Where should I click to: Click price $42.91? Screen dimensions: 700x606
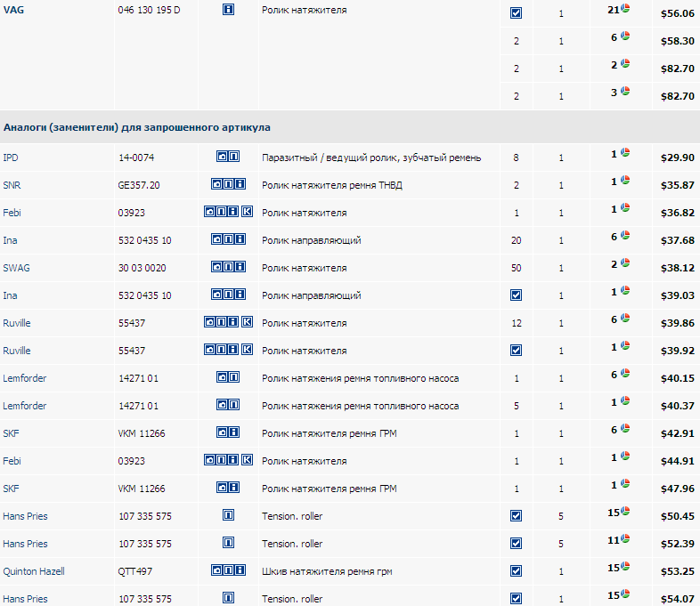click(677, 433)
